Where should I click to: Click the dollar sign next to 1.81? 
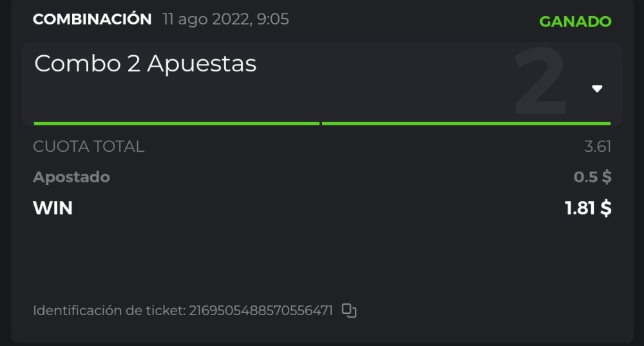605,208
